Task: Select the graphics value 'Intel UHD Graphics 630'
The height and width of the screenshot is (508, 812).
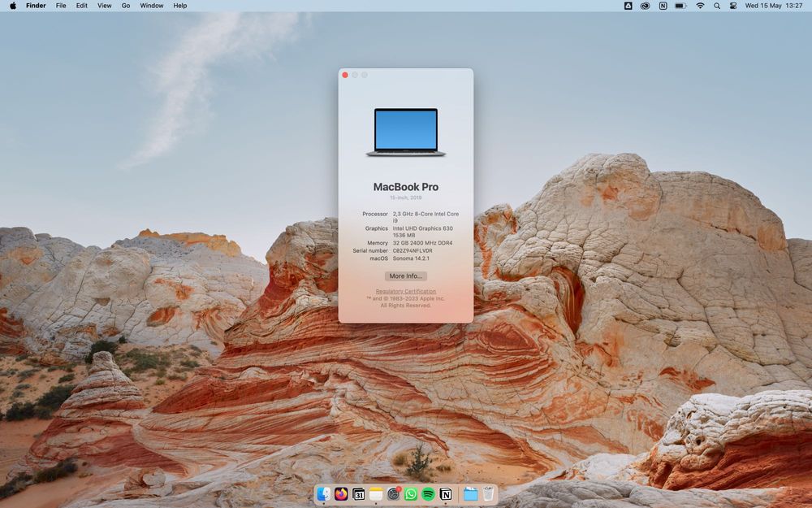Action: 422,228
